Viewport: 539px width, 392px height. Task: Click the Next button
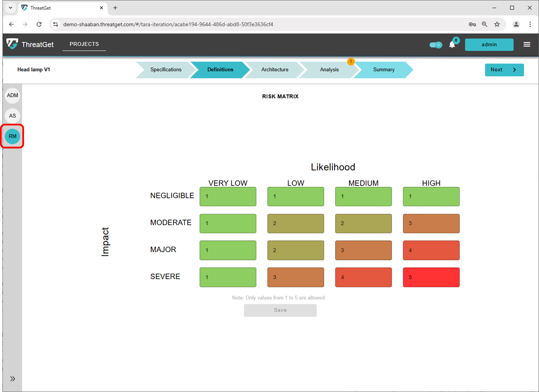click(504, 70)
